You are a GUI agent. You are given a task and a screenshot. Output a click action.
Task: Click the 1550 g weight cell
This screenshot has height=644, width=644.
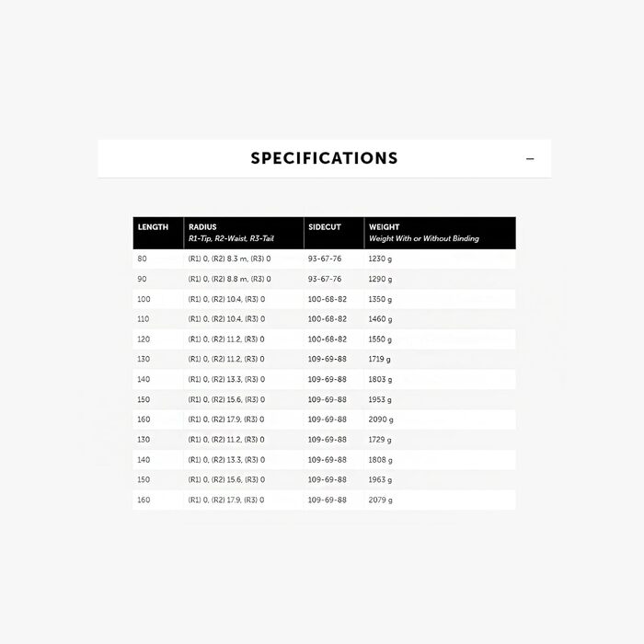[380, 339]
